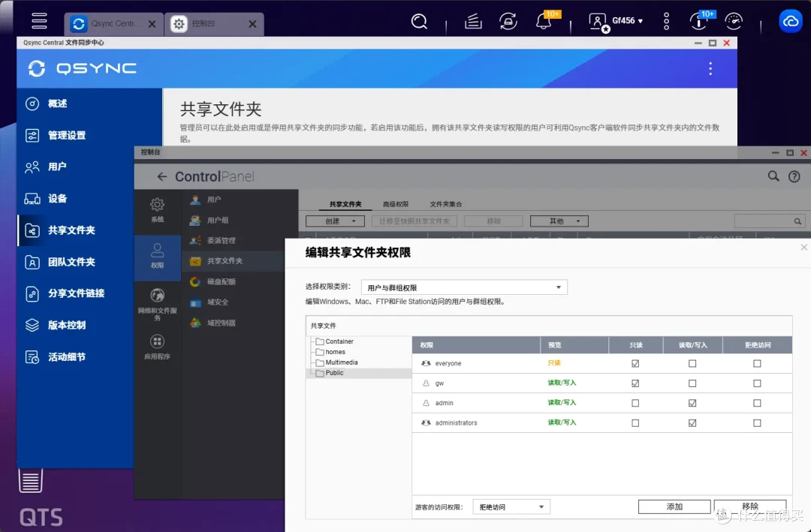Open the myQNAPcloud blue cloud icon

click(x=790, y=21)
